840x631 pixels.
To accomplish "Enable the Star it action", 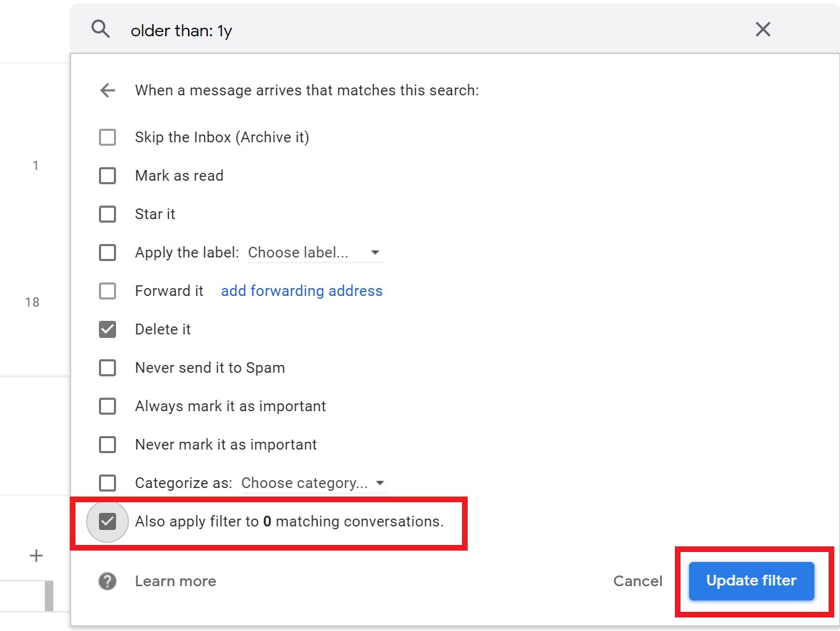I will 107,214.
